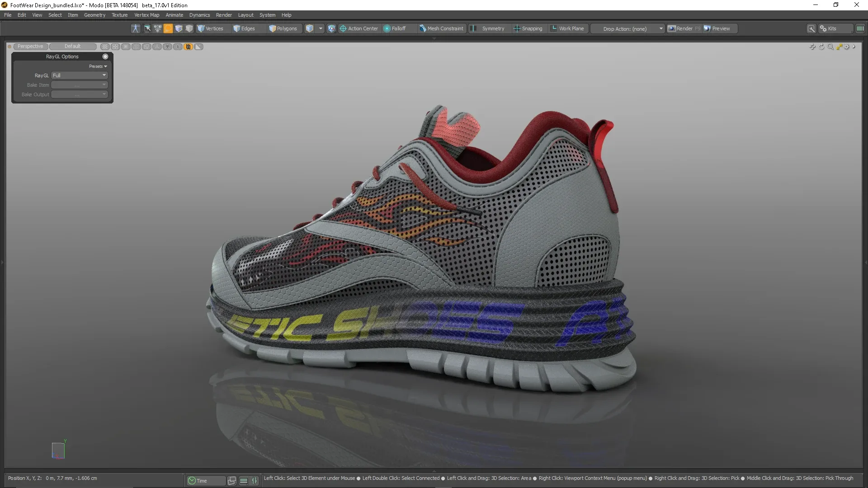Open the RayGL mode dropdown showing Full
Image resolution: width=868 pixels, height=488 pixels.
[x=79, y=75]
